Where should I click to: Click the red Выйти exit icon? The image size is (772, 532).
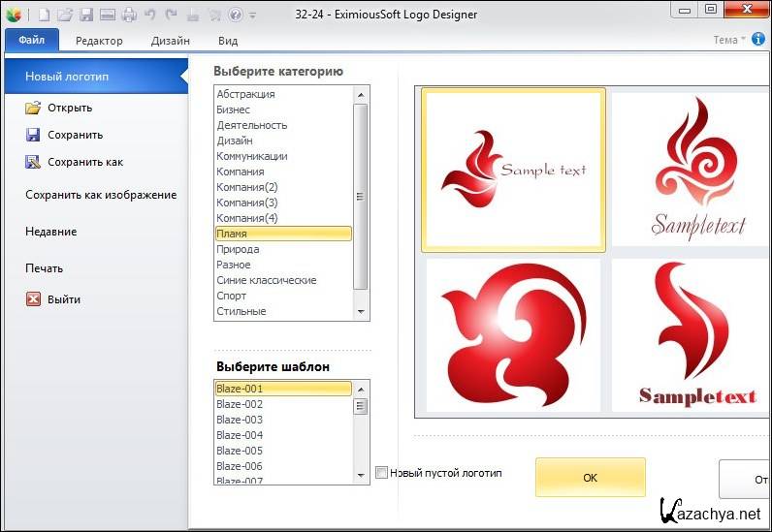tap(33, 299)
